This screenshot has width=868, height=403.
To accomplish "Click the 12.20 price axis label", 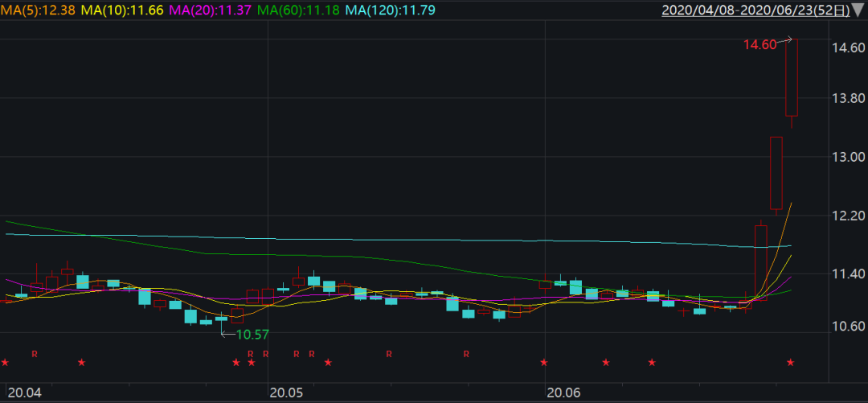I will pyautogui.click(x=850, y=216).
